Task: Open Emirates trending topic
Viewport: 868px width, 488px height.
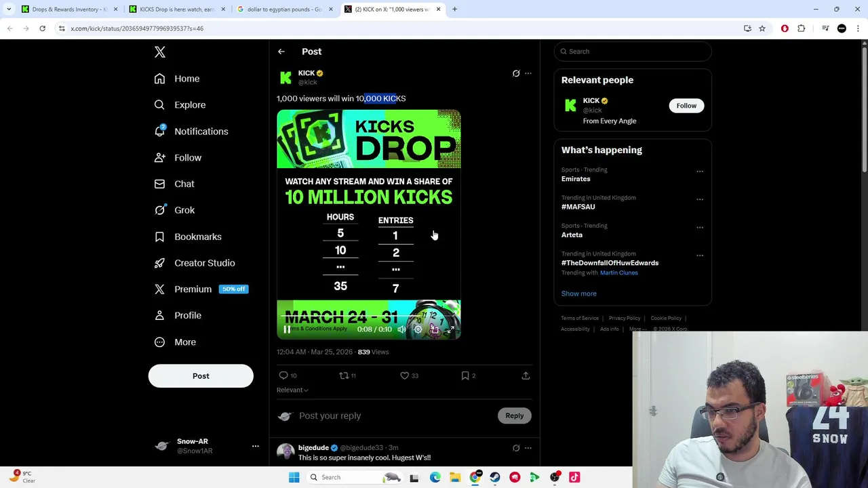Action: point(576,179)
